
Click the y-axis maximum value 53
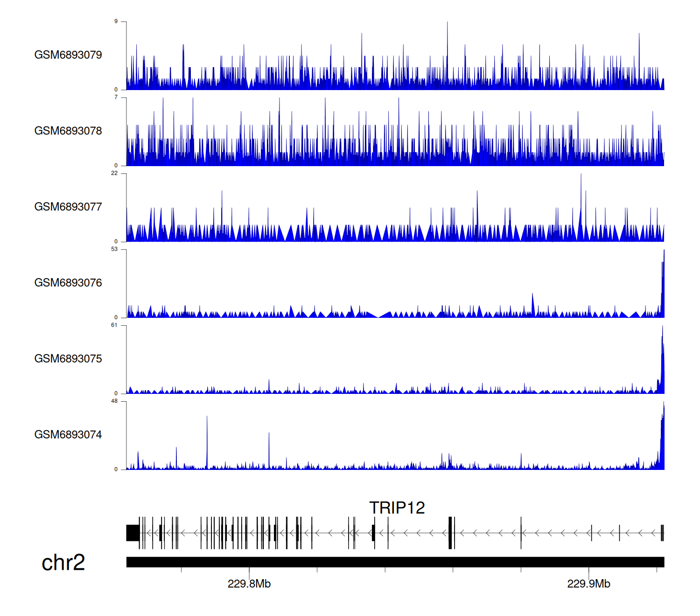pos(114,249)
